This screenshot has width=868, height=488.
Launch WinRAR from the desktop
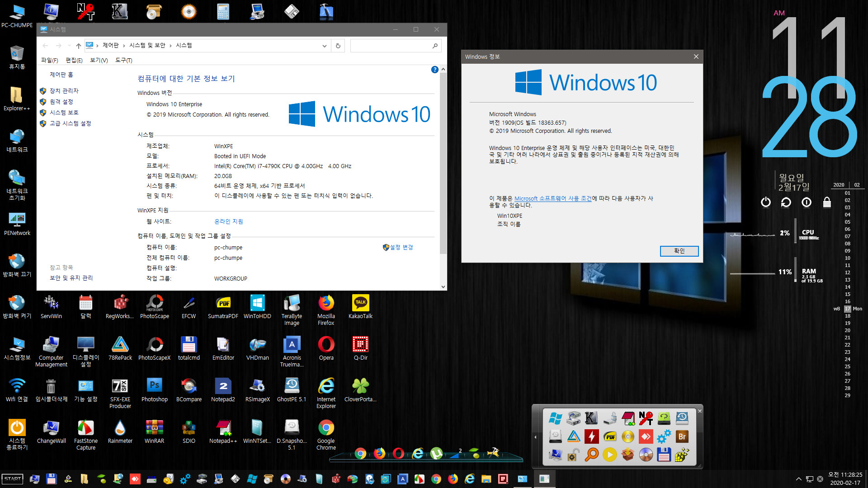[x=155, y=432]
